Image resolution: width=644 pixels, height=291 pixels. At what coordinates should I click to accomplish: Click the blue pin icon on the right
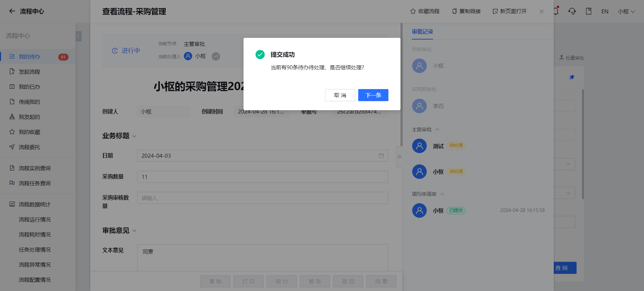click(572, 77)
